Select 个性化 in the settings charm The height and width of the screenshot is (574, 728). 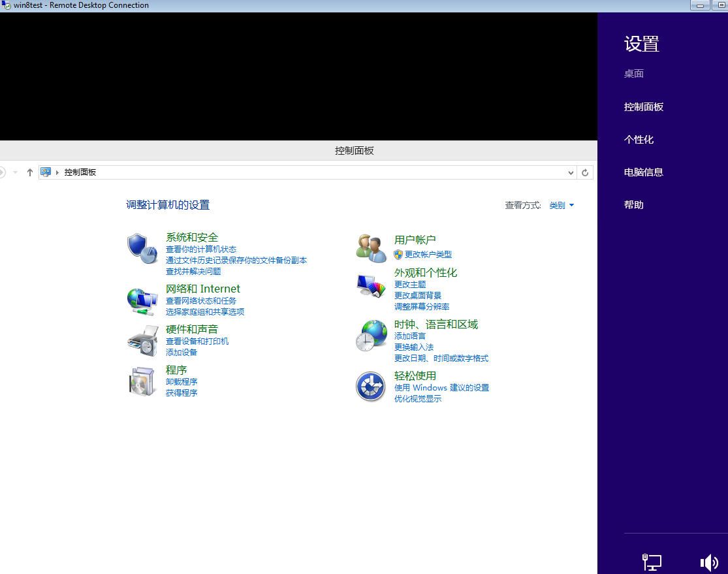(x=639, y=139)
